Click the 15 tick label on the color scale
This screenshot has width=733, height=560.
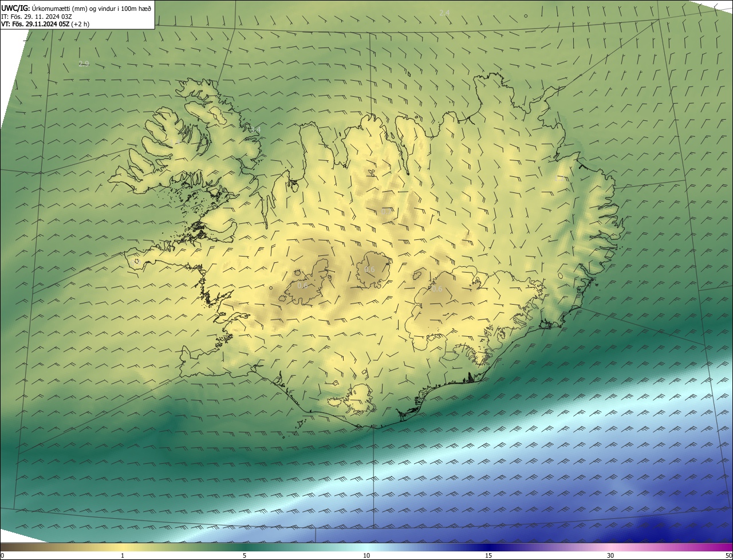[488, 555]
